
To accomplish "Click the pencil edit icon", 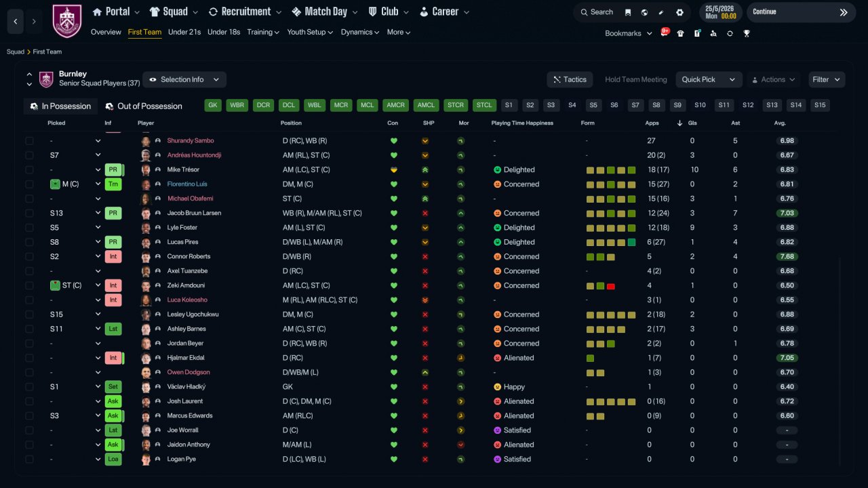I will click(x=661, y=12).
